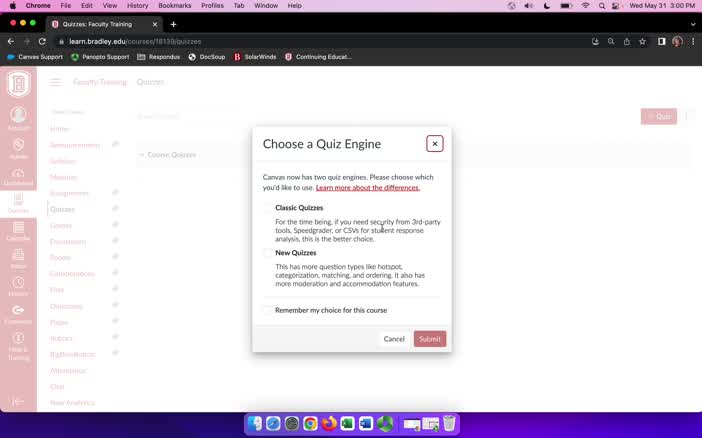Open the Canvas Support bookmark
702x438 pixels.
35,57
